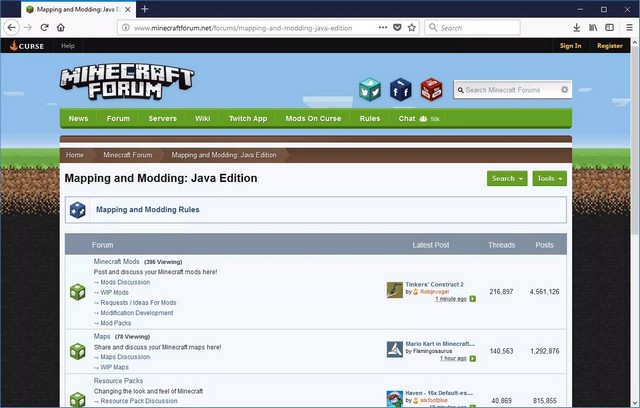Open Firefox downloads arrow icon
640x408 pixels.
577,27
